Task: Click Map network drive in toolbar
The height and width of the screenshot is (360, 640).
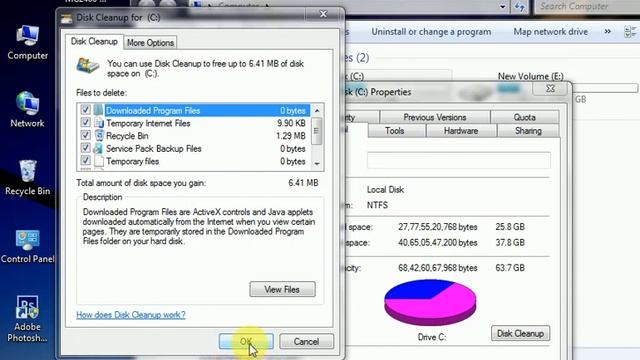Action: (x=550, y=31)
